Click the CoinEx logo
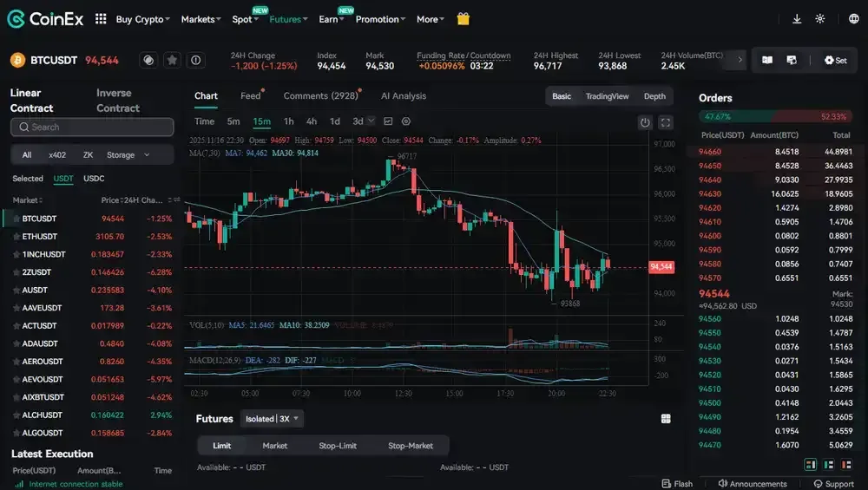This screenshot has height=490, width=868. [x=45, y=19]
